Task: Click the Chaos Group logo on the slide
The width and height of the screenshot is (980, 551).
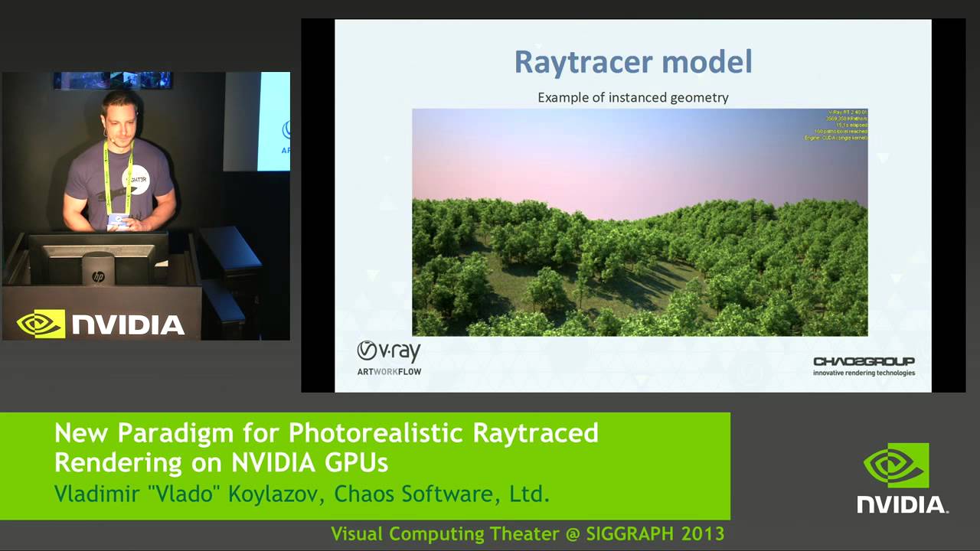Action: (x=864, y=361)
